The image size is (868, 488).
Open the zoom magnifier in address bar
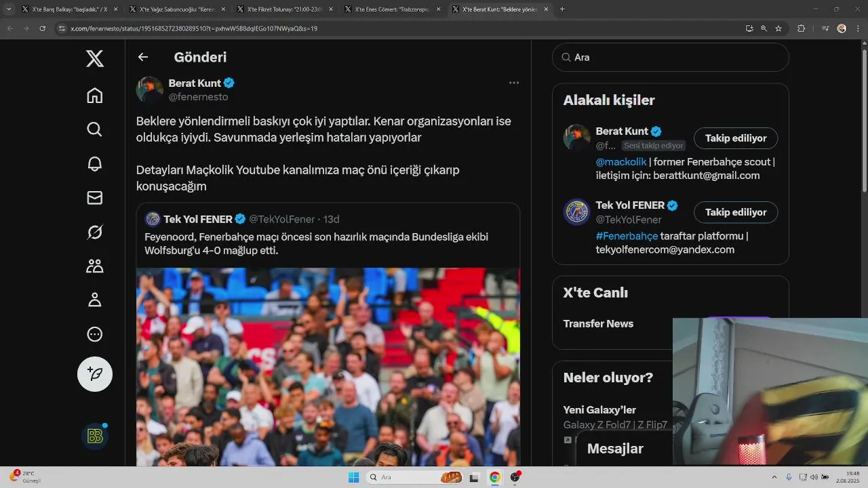764,28
